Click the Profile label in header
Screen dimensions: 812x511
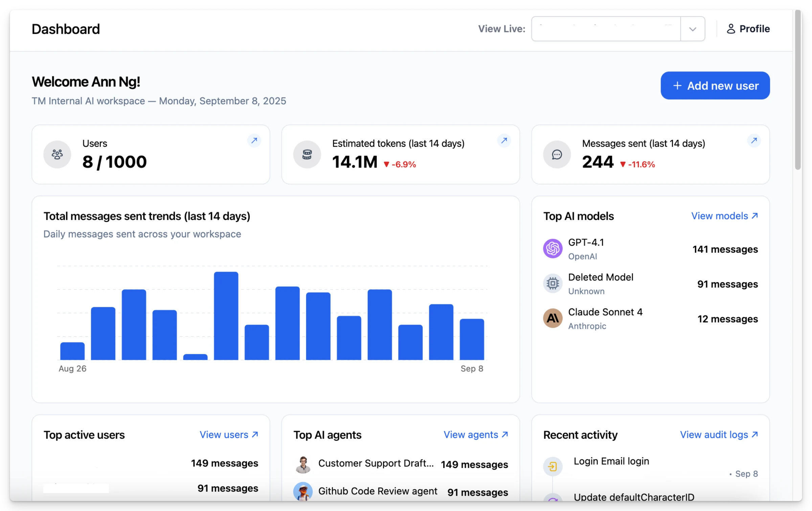754,29
